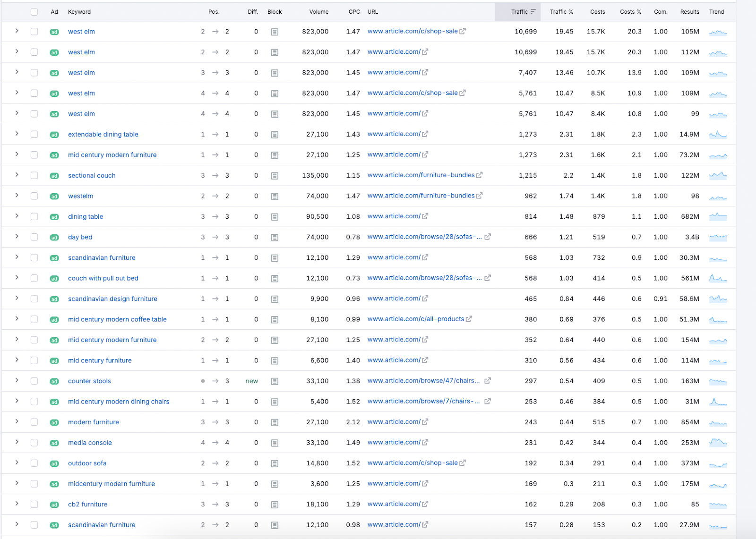
Task: Select checkbox for cb2 furniture row
Action: tap(34, 504)
